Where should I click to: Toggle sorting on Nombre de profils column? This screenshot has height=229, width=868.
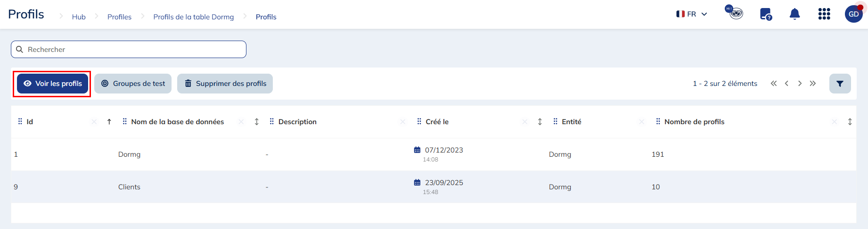tap(850, 122)
